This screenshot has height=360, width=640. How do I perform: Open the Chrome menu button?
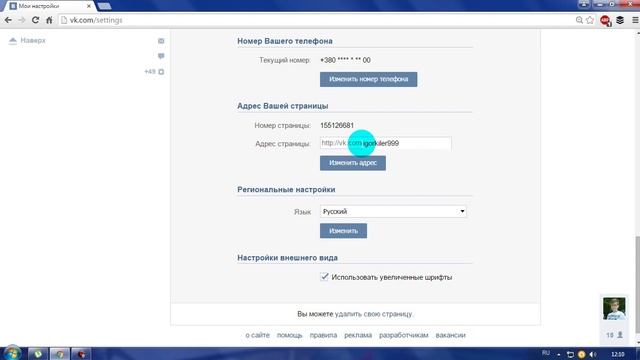click(635, 20)
